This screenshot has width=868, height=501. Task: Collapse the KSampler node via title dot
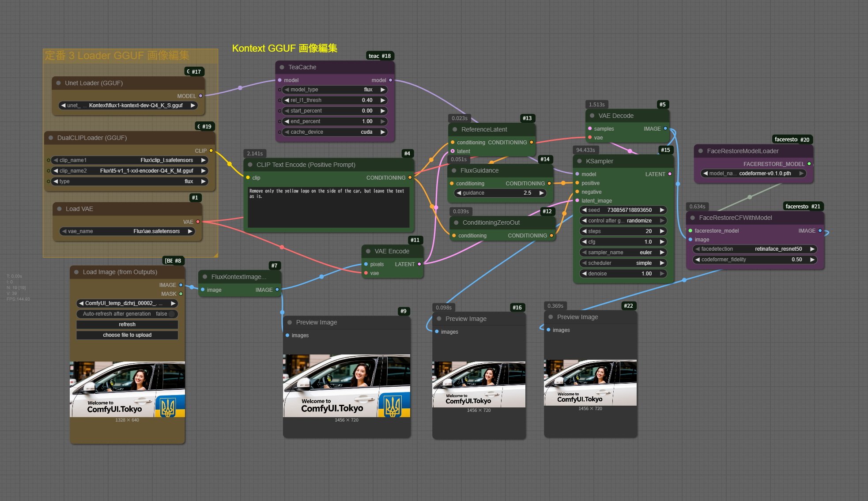[x=579, y=161]
